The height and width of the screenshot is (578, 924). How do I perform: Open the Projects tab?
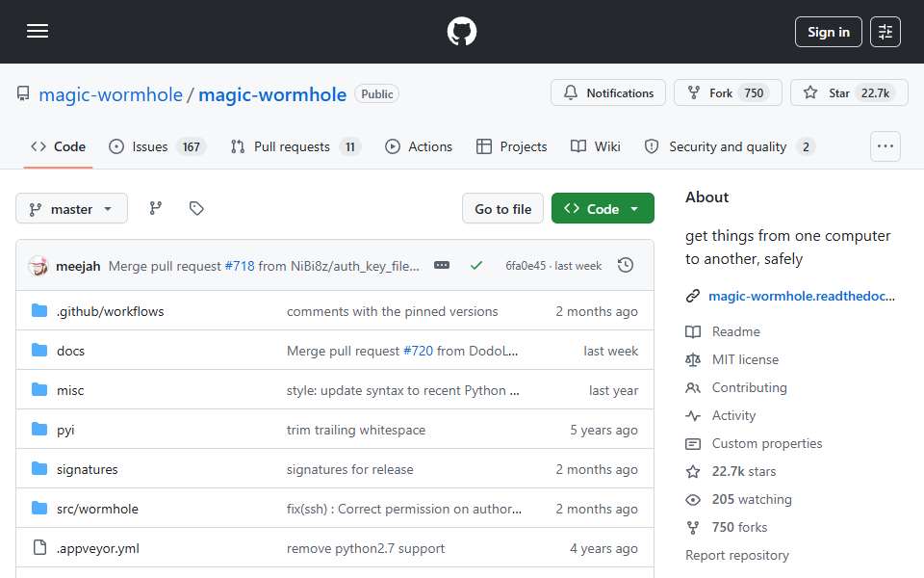click(x=511, y=146)
